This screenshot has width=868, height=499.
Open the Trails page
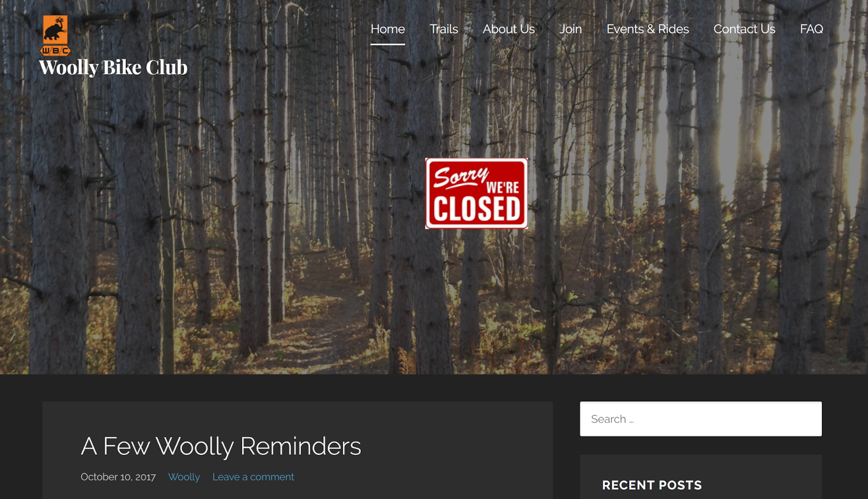[x=444, y=29]
